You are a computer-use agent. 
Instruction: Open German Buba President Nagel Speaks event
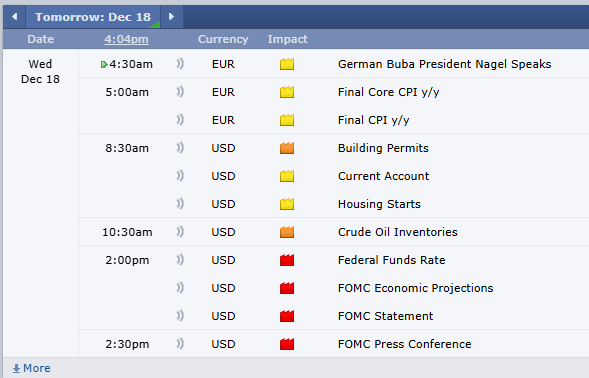tap(444, 64)
